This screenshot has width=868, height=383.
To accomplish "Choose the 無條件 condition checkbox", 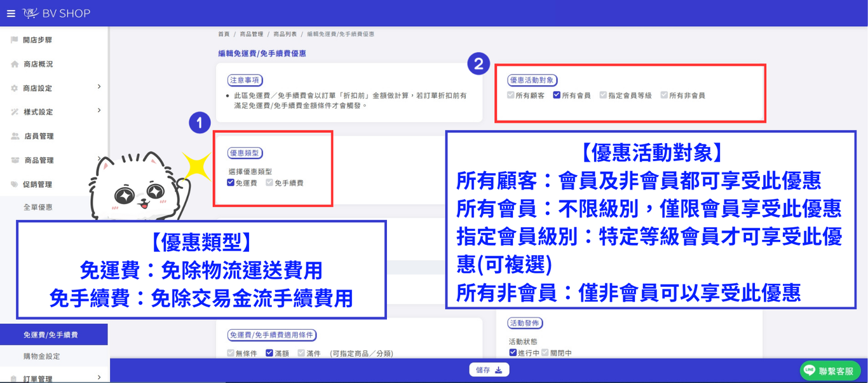I will point(231,352).
